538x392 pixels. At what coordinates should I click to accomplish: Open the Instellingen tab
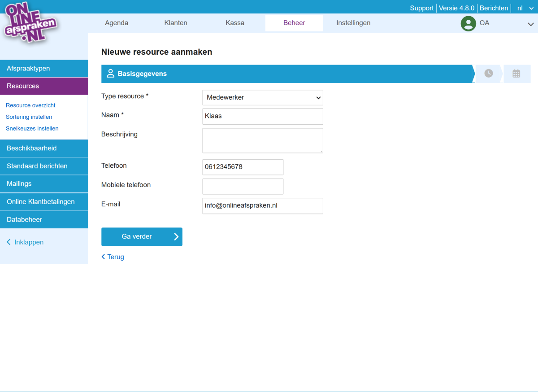pyautogui.click(x=353, y=23)
